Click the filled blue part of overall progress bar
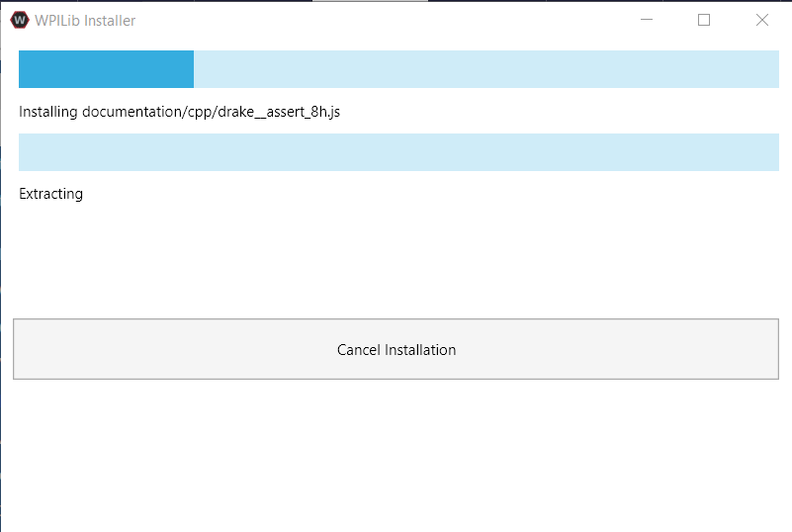This screenshot has height=532, width=792. [106, 69]
